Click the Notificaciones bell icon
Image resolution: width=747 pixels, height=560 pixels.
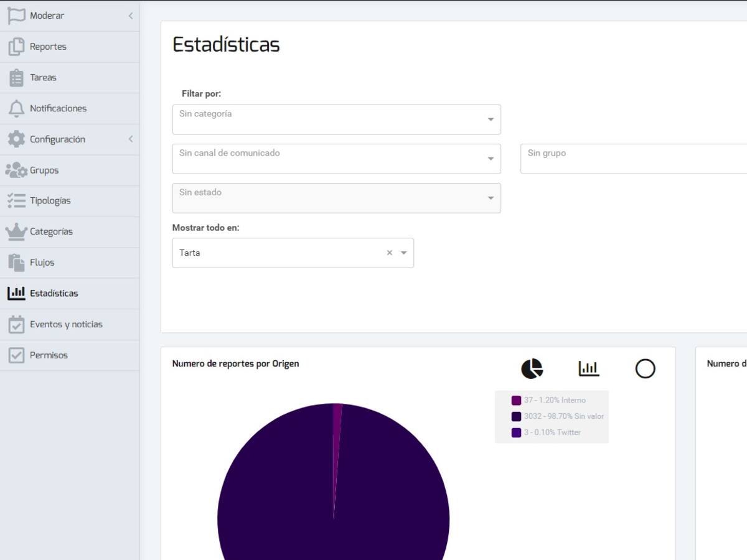(16, 108)
